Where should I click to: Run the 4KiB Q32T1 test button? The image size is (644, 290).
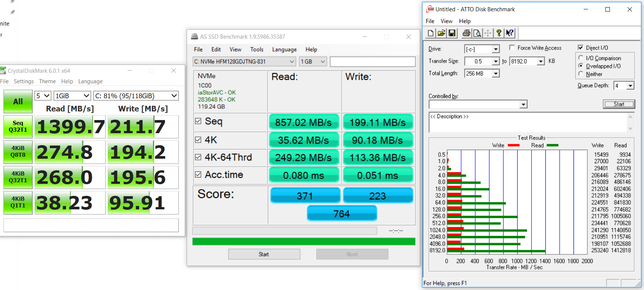[x=18, y=177]
